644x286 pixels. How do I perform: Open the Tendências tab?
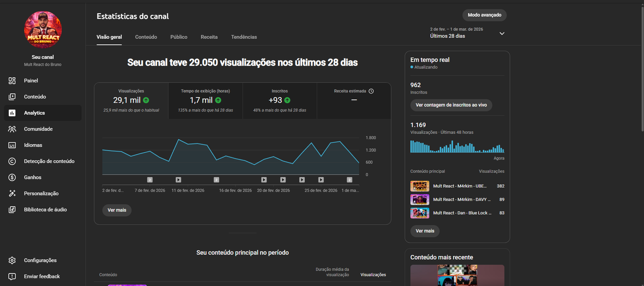[244, 37]
